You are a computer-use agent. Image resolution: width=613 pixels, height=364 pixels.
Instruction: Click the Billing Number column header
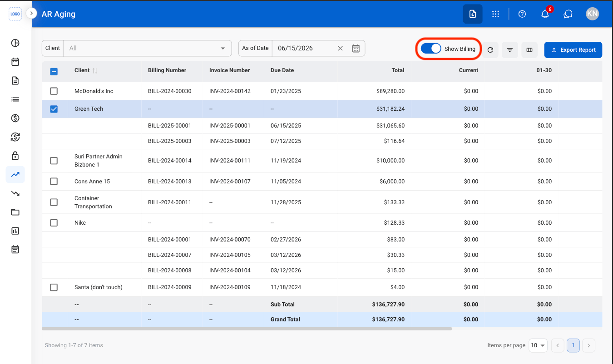167,70
